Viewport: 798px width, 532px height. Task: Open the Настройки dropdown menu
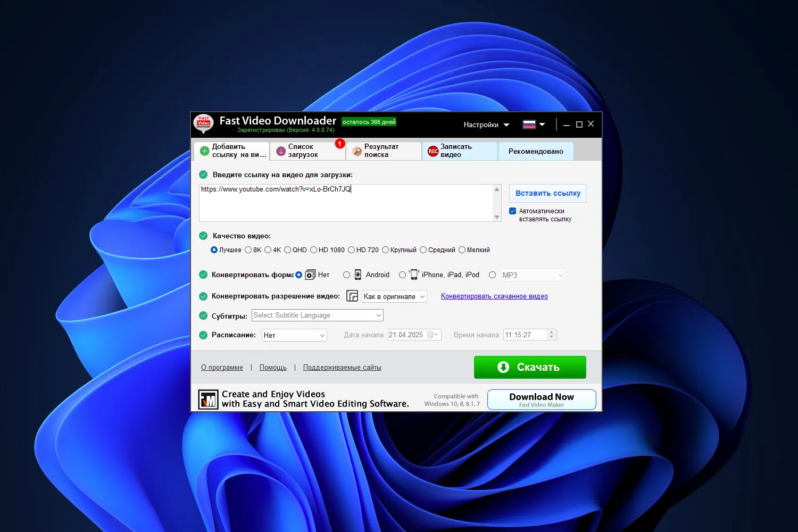486,124
